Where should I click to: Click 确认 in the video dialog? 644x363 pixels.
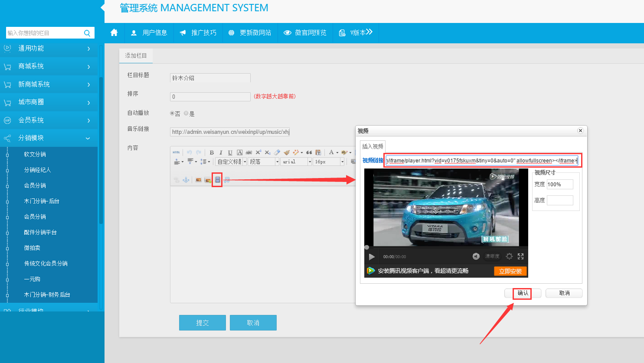523,293
